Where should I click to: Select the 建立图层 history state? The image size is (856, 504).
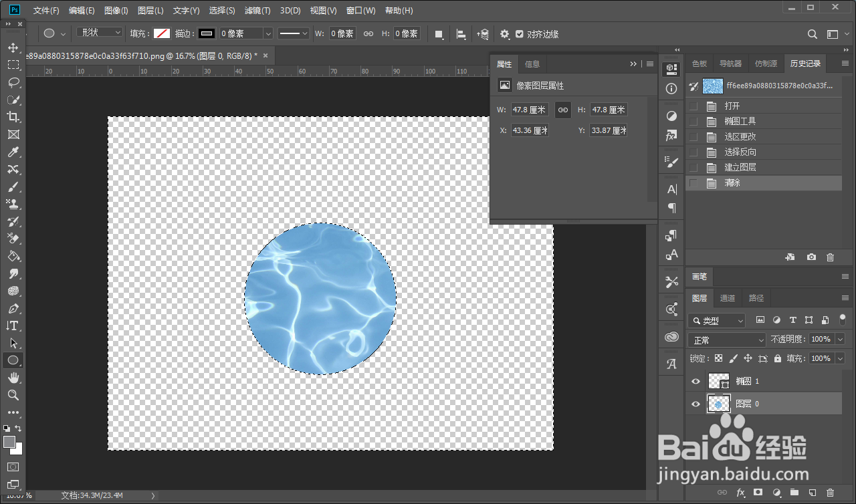pyautogui.click(x=763, y=168)
